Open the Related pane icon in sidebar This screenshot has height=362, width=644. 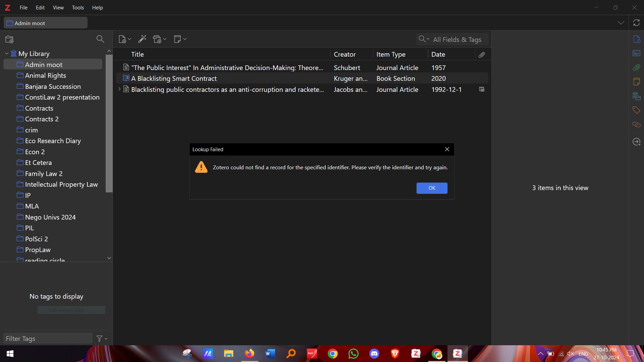point(636,125)
